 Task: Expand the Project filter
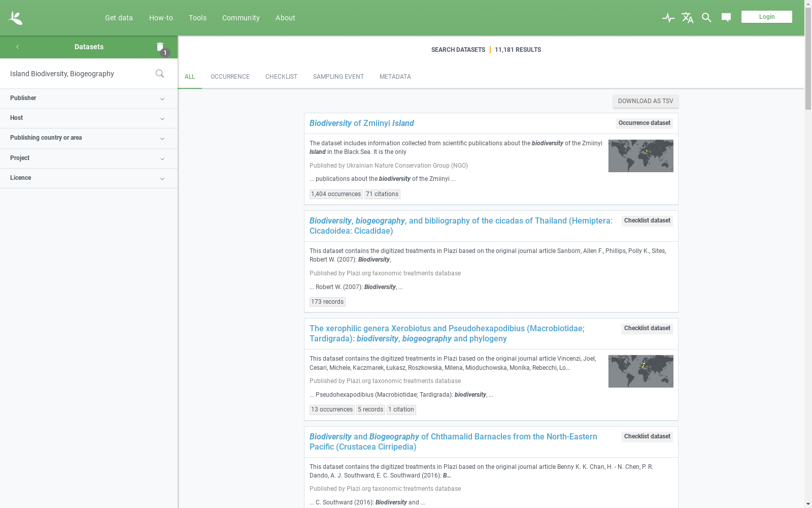[x=89, y=158]
